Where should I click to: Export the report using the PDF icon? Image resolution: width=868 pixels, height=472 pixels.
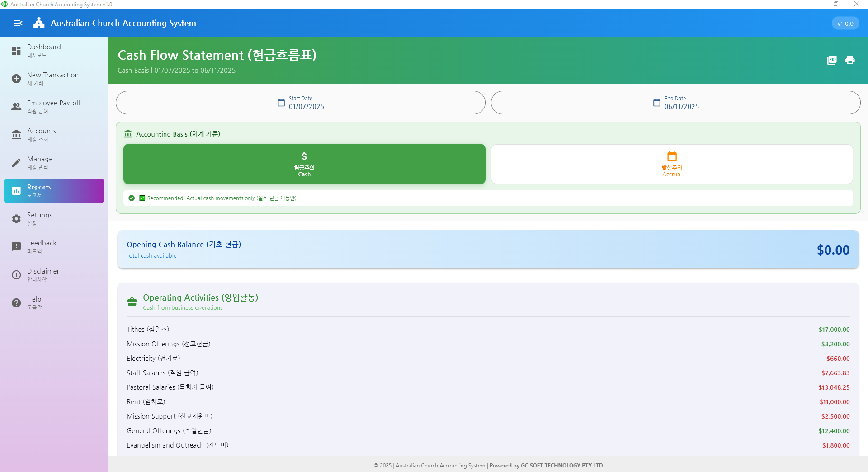pyautogui.click(x=832, y=60)
